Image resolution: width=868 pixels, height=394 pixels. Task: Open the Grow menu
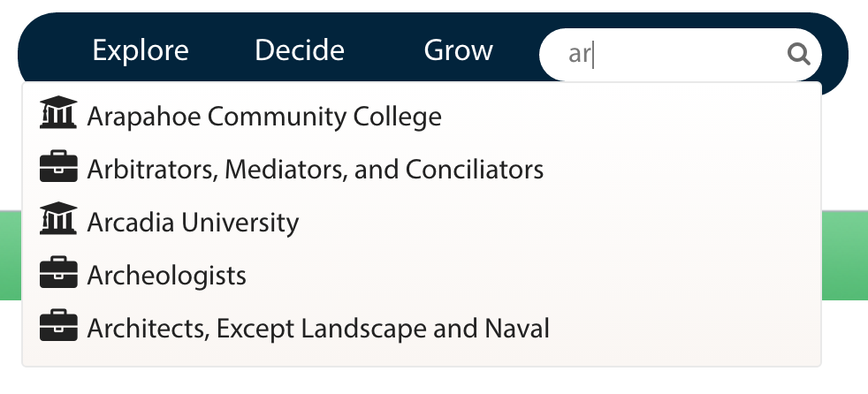459,50
